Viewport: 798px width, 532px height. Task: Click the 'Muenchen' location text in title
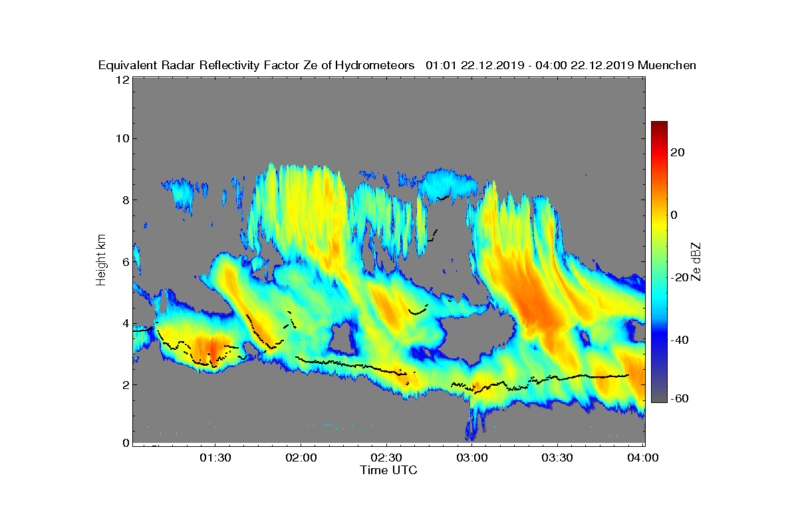pos(667,65)
